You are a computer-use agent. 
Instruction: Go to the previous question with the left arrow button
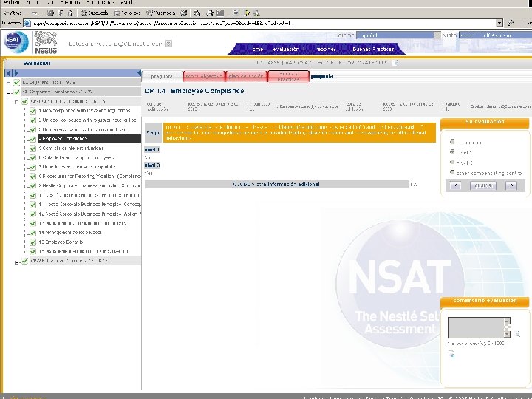pyautogui.click(x=456, y=185)
